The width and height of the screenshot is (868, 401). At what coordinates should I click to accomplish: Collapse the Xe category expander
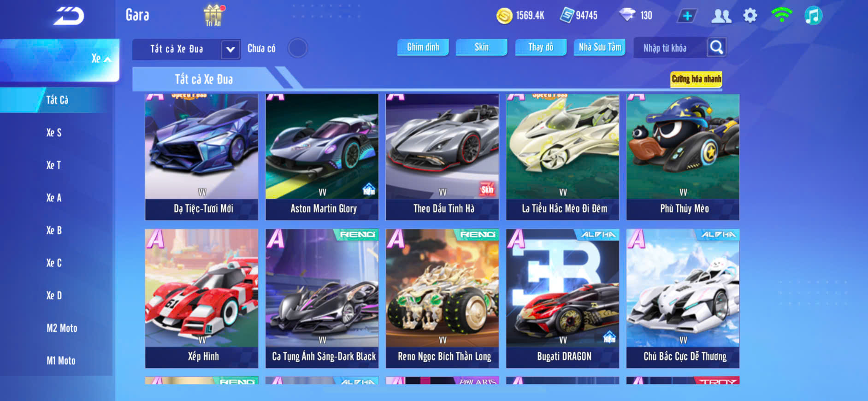101,59
